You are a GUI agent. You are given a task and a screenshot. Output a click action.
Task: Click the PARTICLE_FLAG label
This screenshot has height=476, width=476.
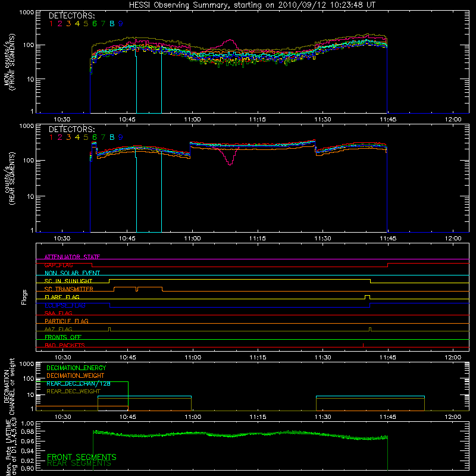(67, 321)
